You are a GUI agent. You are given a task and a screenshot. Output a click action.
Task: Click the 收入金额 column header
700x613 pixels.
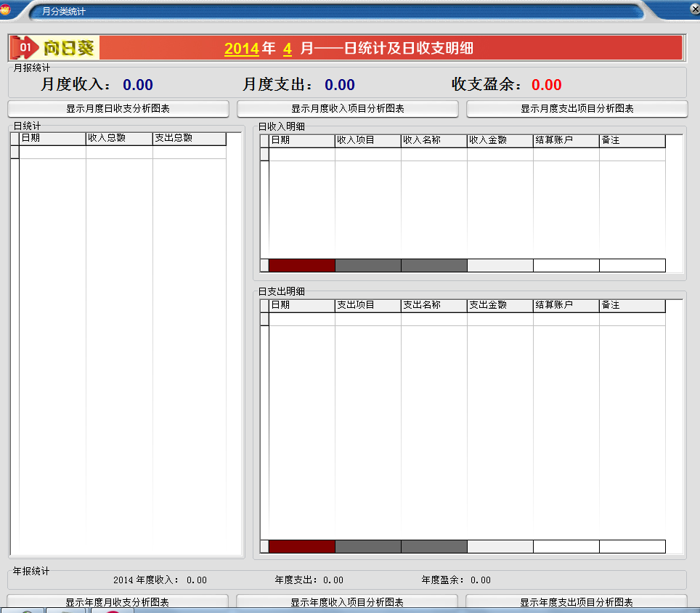click(500, 140)
